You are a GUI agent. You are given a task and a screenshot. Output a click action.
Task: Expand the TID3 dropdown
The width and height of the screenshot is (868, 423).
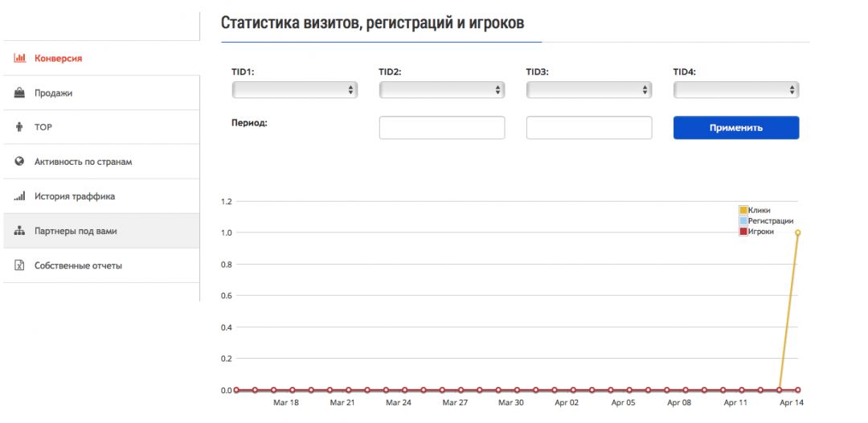click(x=589, y=90)
